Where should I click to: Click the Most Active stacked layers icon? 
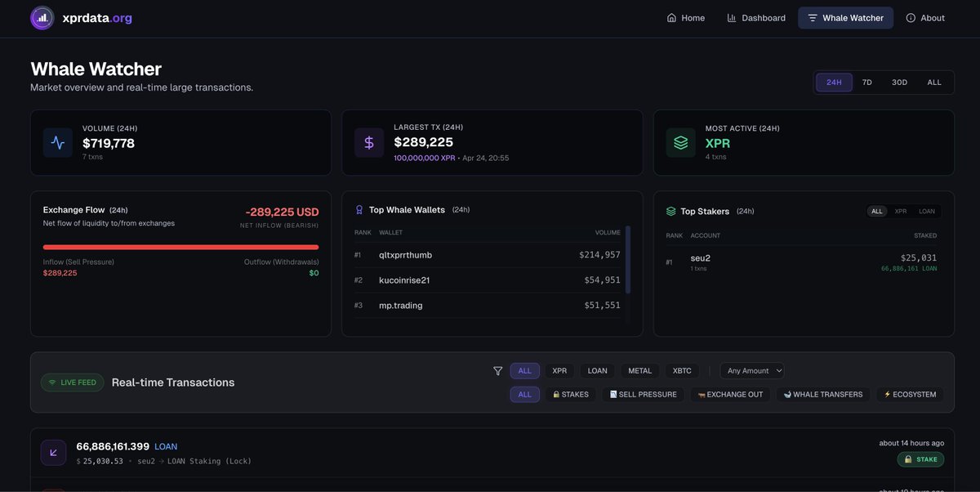(x=680, y=142)
